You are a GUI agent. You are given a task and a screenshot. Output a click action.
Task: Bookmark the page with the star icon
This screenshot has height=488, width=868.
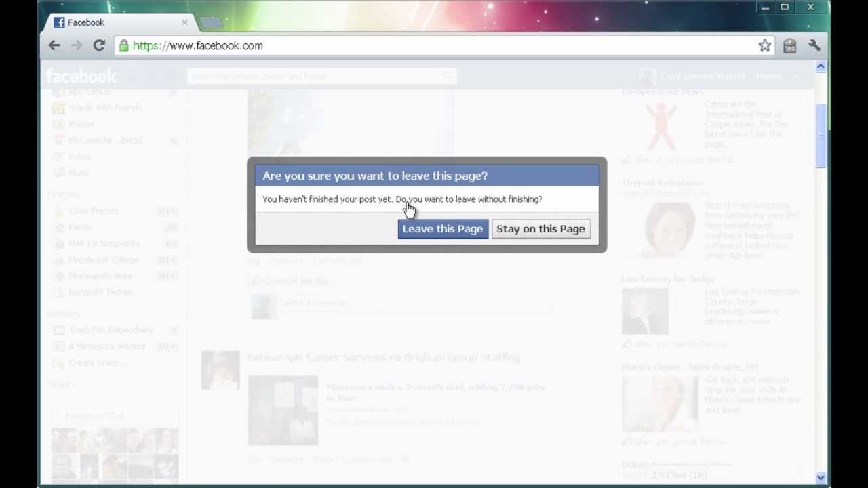765,45
